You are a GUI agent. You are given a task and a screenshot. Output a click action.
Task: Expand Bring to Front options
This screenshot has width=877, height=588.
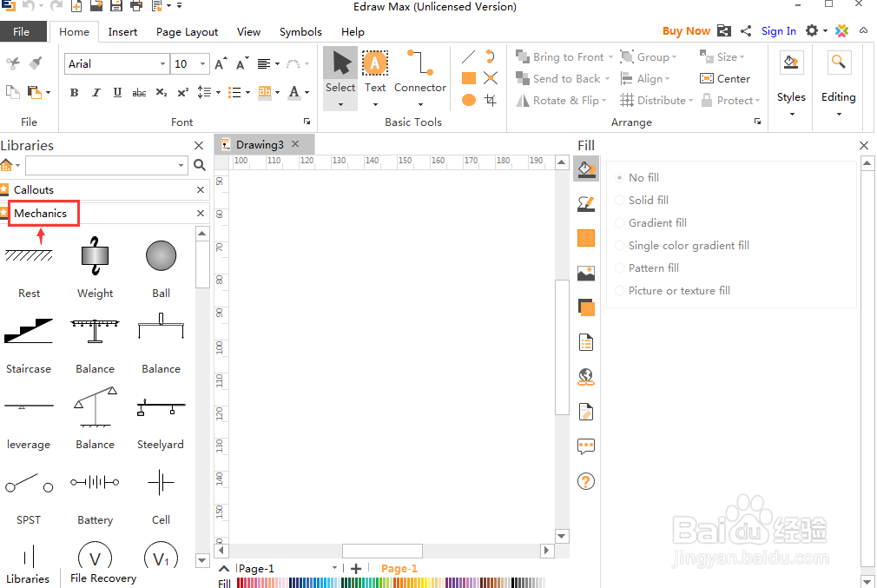[610, 57]
